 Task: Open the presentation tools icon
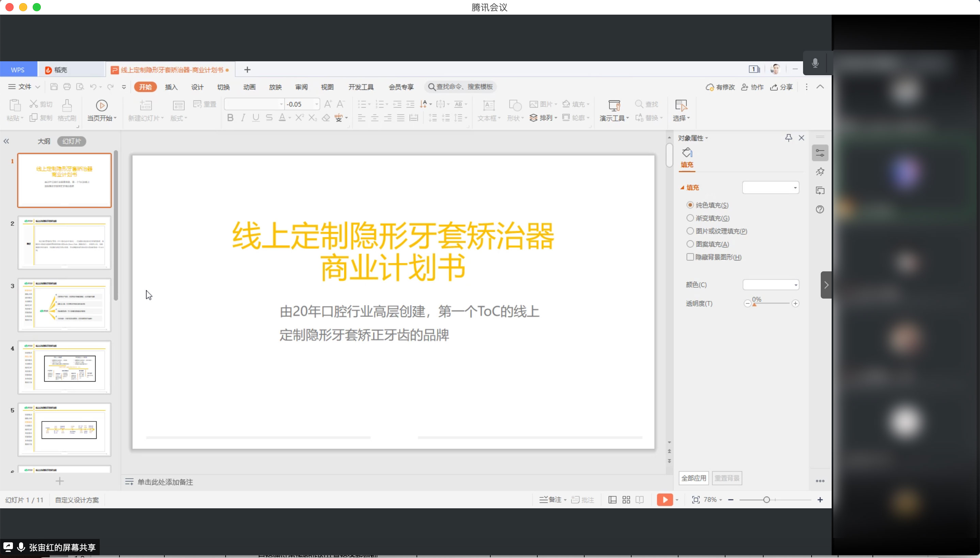point(614,106)
